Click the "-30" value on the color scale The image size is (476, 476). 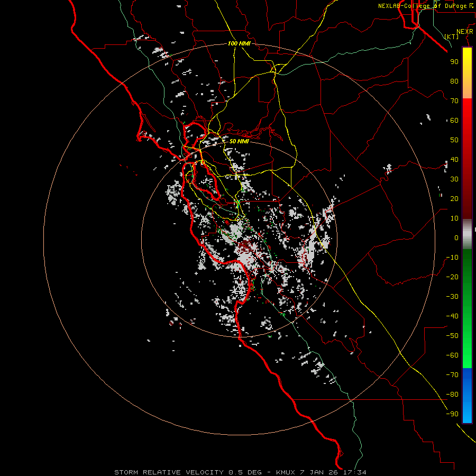point(452,297)
